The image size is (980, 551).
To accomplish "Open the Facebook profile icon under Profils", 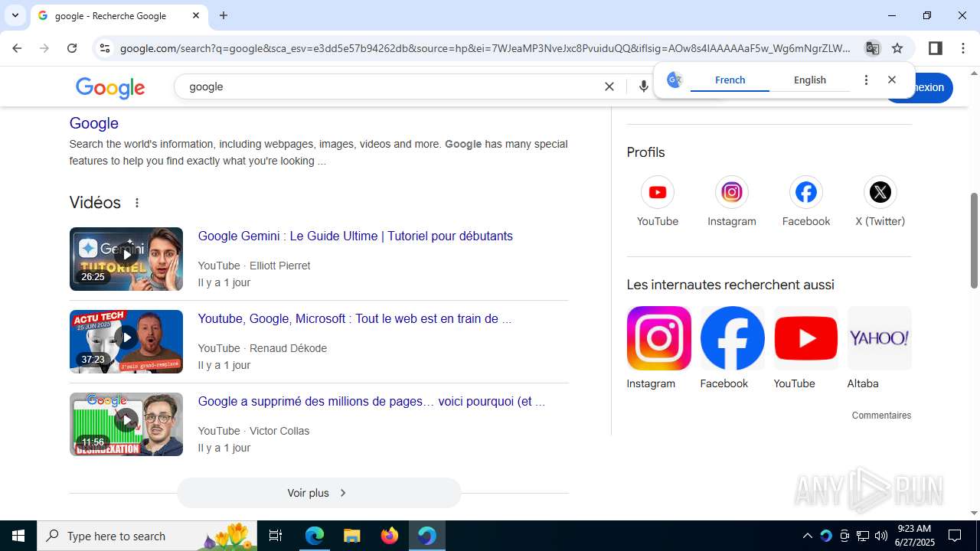I will 805,192.
